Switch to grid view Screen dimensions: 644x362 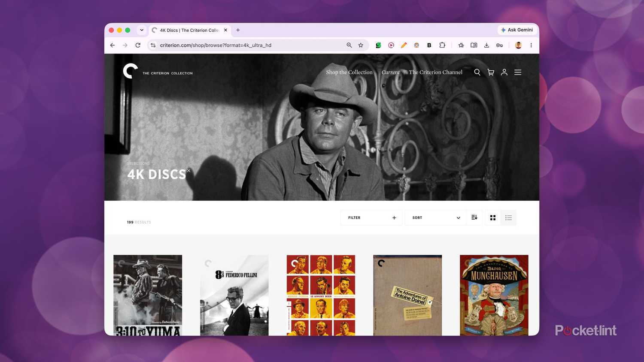[493, 218]
